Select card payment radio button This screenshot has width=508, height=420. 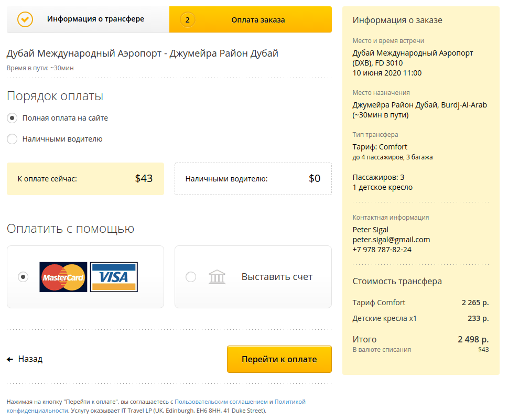[x=23, y=276]
